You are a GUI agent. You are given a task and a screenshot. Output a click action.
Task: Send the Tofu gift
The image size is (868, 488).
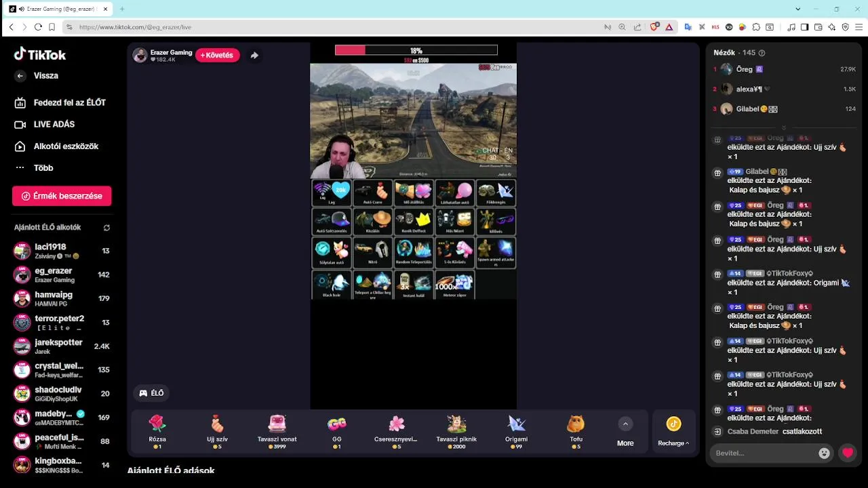576,432
